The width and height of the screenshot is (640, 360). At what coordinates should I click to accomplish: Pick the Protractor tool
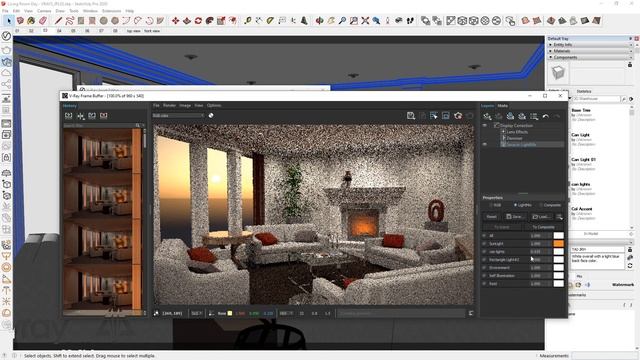coord(271,20)
